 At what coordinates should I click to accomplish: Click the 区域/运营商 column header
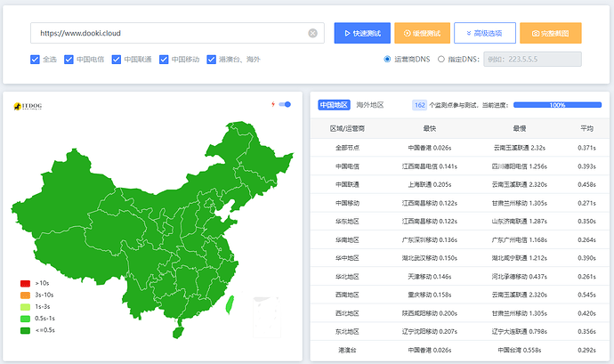347,128
